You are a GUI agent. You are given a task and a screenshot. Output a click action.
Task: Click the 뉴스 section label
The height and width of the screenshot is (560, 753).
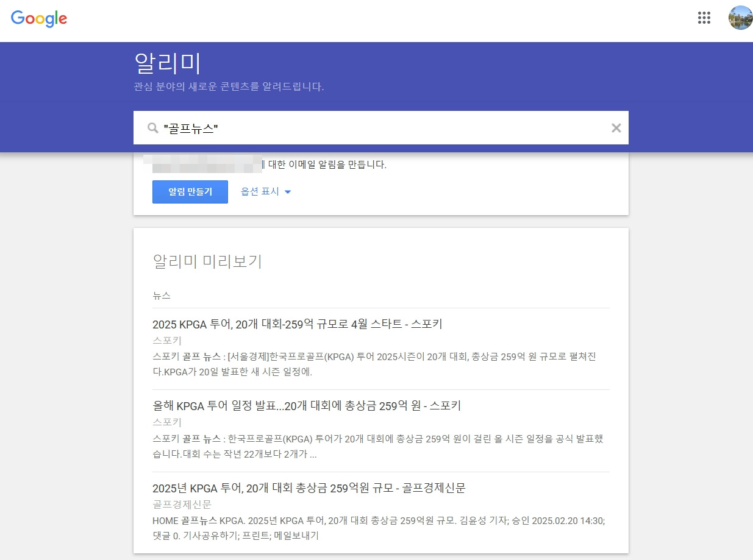pyautogui.click(x=162, y=296)
